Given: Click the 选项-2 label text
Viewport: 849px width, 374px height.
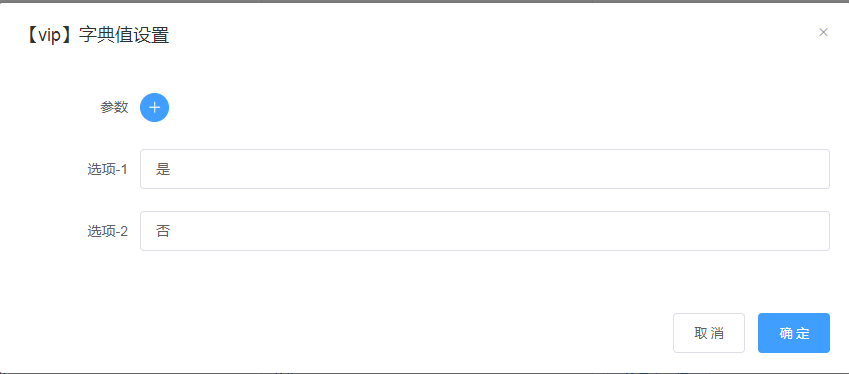Looking at the screenshot, I should pos(107,231).
